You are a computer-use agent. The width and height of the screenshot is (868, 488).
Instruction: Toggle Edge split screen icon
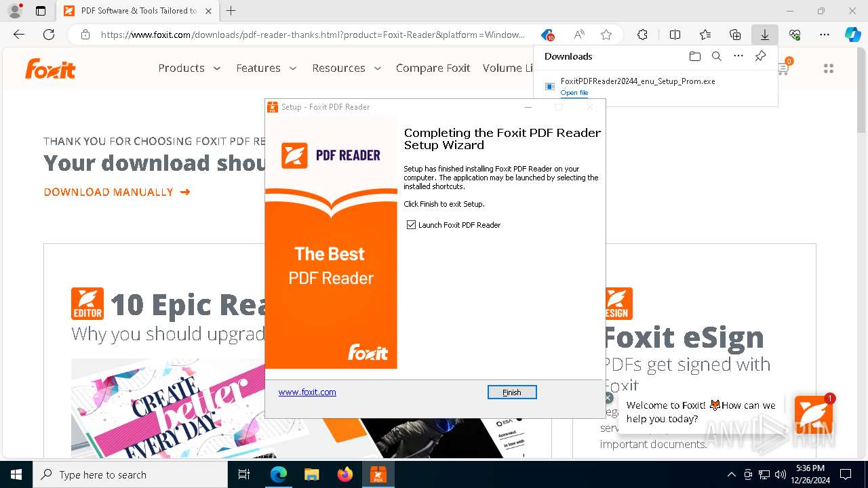675,35
